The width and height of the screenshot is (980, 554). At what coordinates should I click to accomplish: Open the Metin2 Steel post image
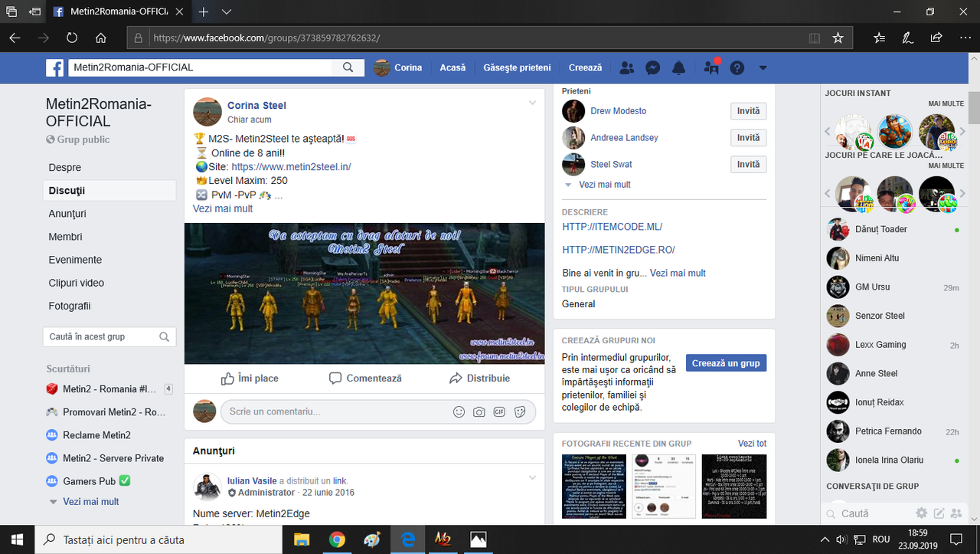click(364, 293)
